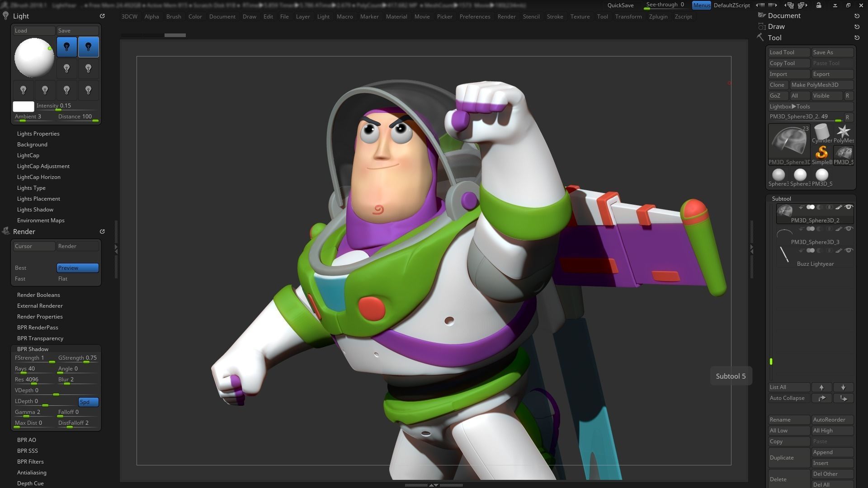Open the Material menu
Image resolution: width=868 pixels, height=488 pixels.
coord(396,16)
